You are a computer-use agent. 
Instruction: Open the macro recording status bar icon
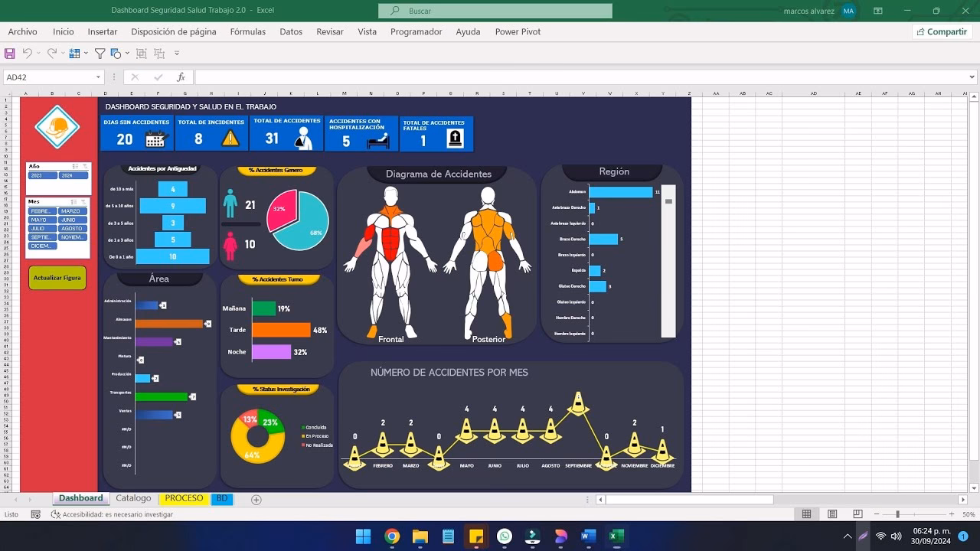(x=36, y=514)
